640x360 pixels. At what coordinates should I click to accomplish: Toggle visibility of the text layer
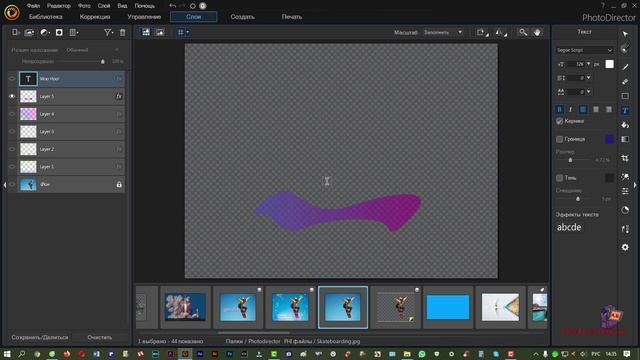click(x=12, y=79)
